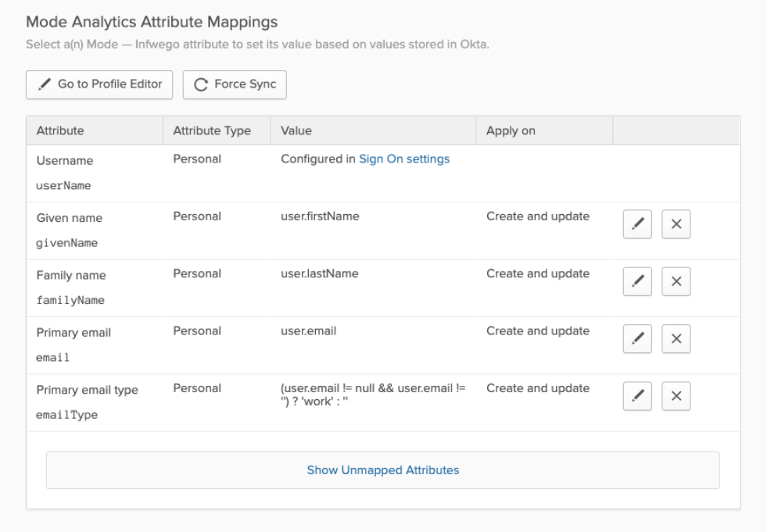This screenshot has width=767, height=532.
Task: Select the emailType code text
Action: pos(67,415)
